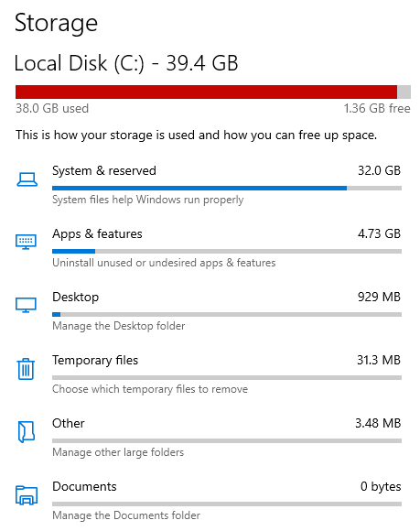Click the System & reserved laptop icon
420x531 pixels.
click(x=27, y=179)
